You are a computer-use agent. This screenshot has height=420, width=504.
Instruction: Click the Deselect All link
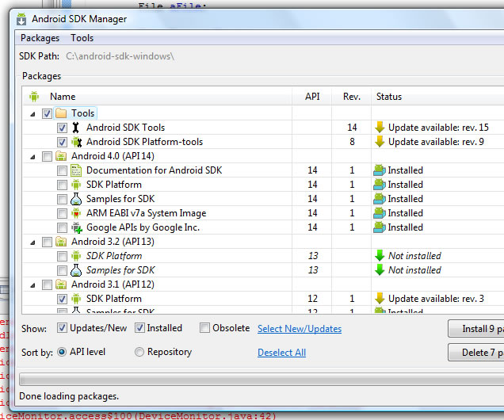281,353
